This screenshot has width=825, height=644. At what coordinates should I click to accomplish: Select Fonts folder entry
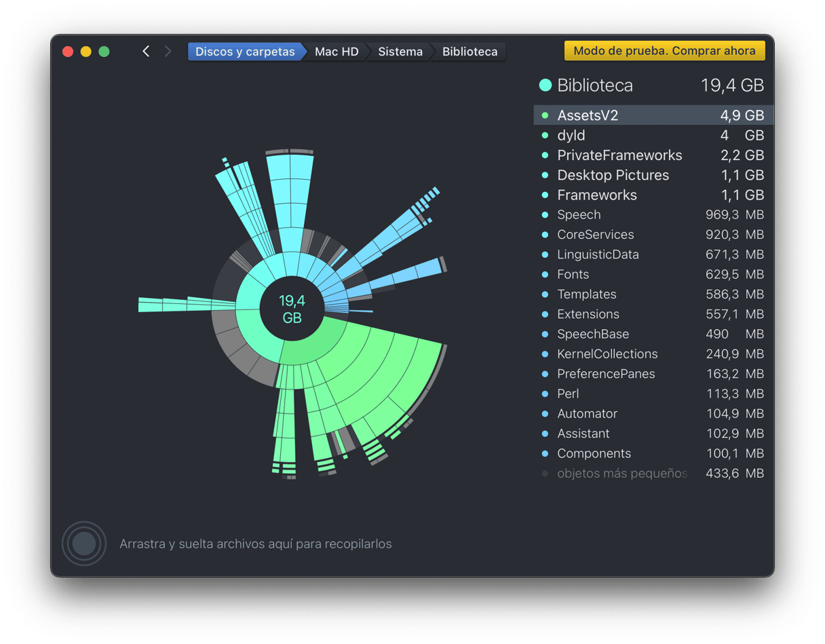click(x=653, y=275)
